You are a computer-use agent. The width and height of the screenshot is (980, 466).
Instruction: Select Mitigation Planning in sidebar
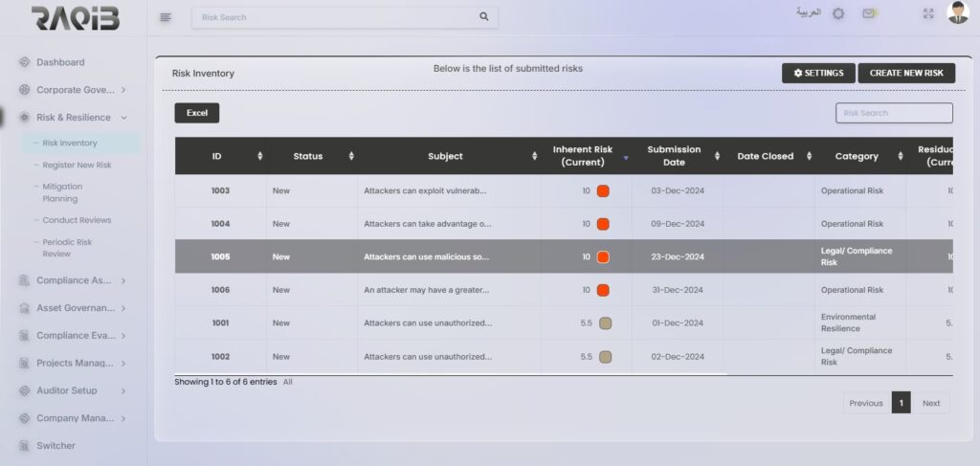[x=62, y=192]
